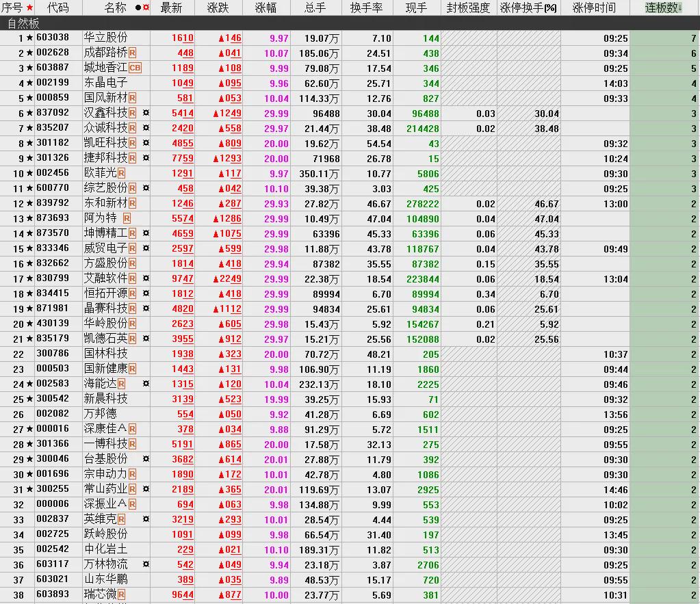700x604 pixels.
Task: Sort the table by 涨停换手[%] header
Action: point(528,8)
